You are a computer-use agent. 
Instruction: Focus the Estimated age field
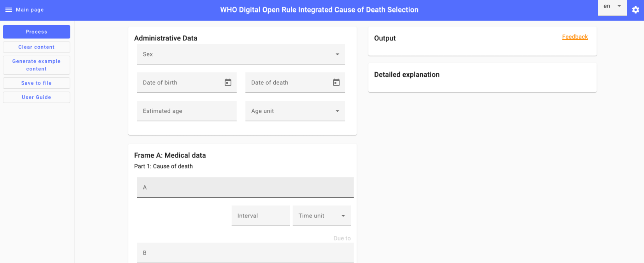point(187,111)
